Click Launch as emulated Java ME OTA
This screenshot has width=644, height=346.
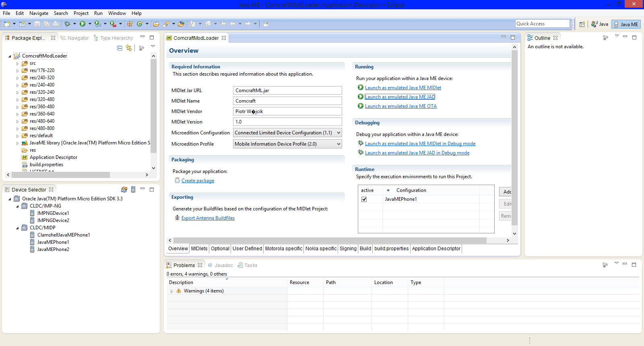400,106
